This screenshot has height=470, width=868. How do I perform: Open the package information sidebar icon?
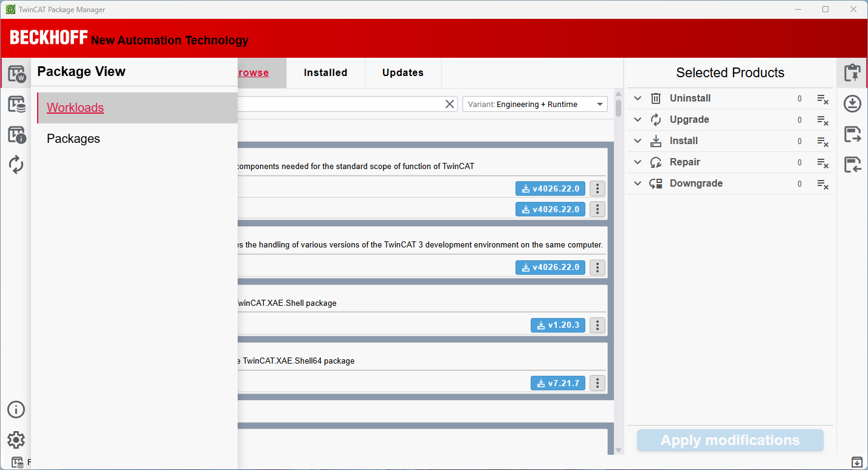tap(16, 134)
